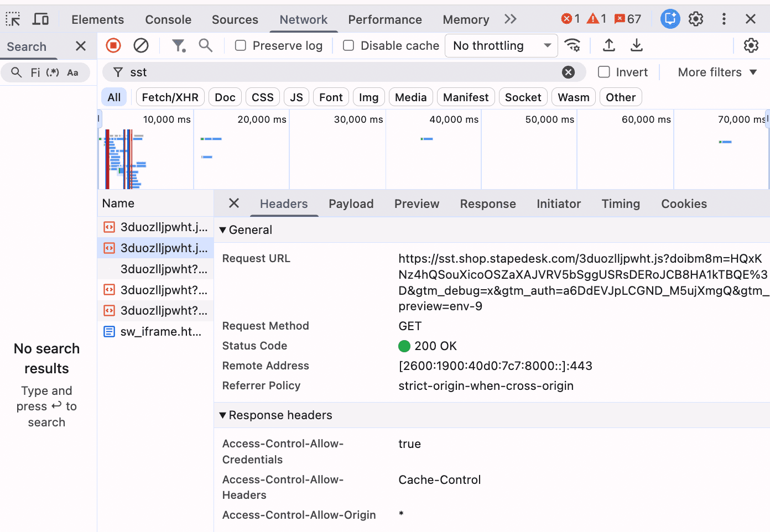Expand More filters options
Screen dimensions: 770x532
click(716, 72)
